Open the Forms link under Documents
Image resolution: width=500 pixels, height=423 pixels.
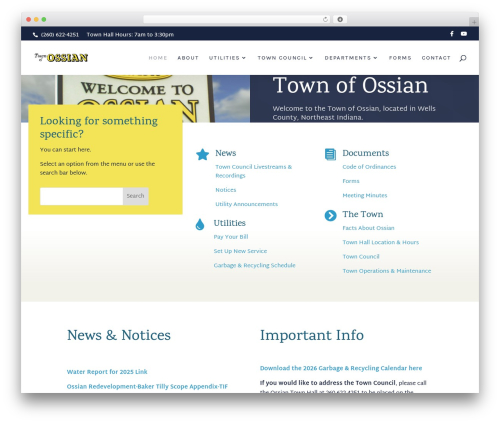pyautogui.click(x=351, y=181)
